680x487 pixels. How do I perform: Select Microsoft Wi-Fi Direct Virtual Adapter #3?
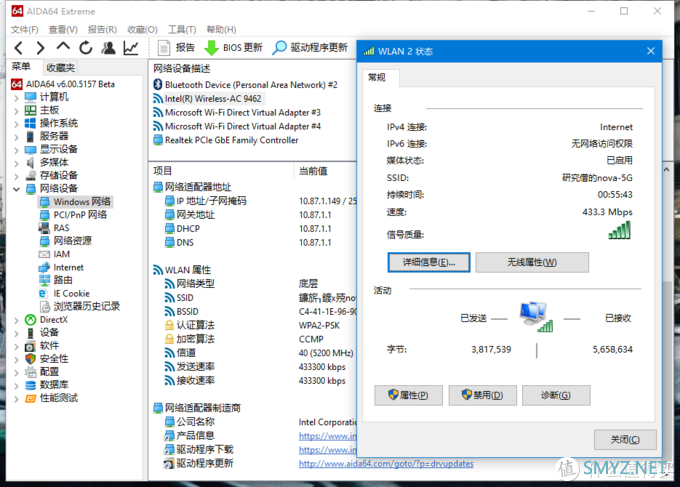(x=237, y=112)
